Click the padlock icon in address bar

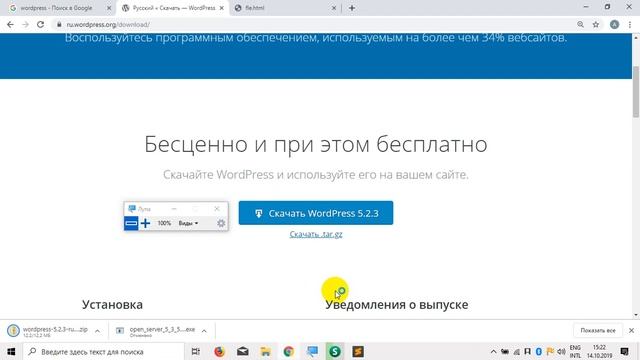[x=59, y=24]
